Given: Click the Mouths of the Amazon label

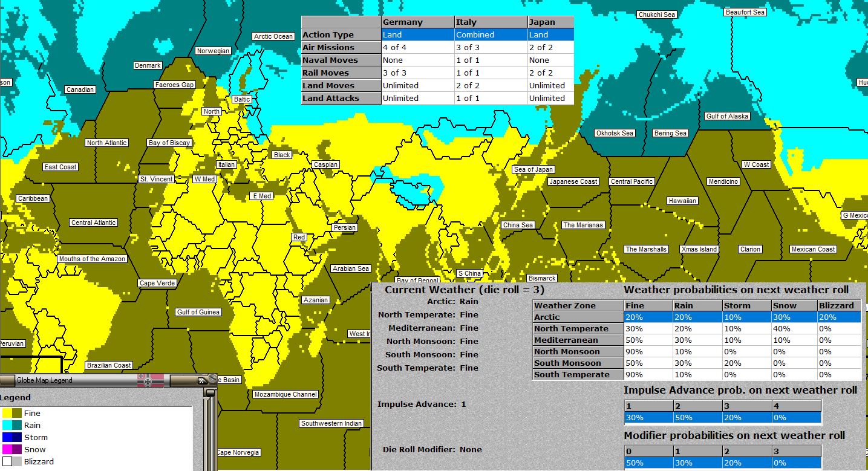Looking at the screenshot, I should [92, 259].
